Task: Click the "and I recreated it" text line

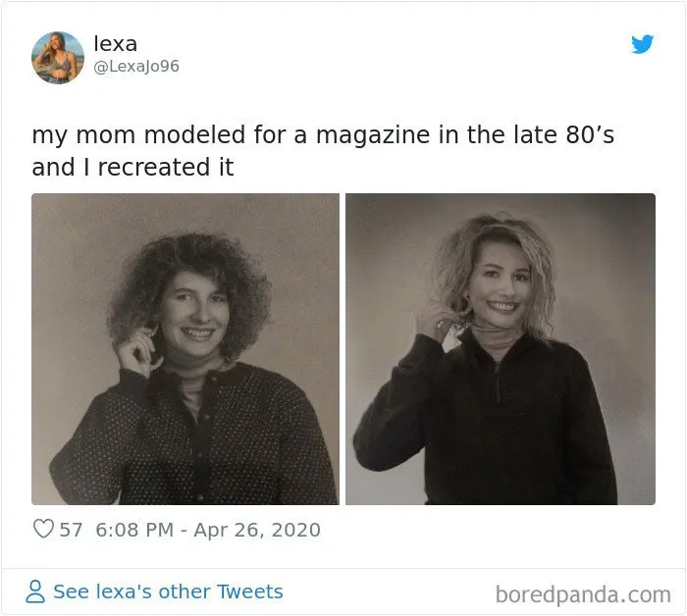Action: [132, 168]
